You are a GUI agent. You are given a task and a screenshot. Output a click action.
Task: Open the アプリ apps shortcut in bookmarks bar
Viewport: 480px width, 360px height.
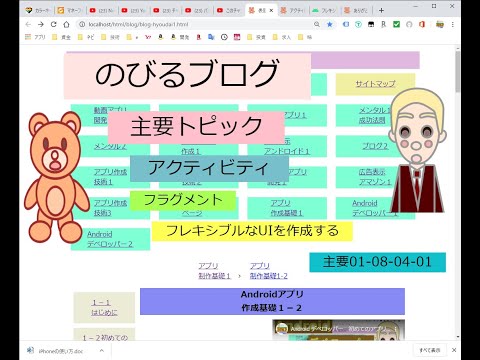click(x=35, y=37)
